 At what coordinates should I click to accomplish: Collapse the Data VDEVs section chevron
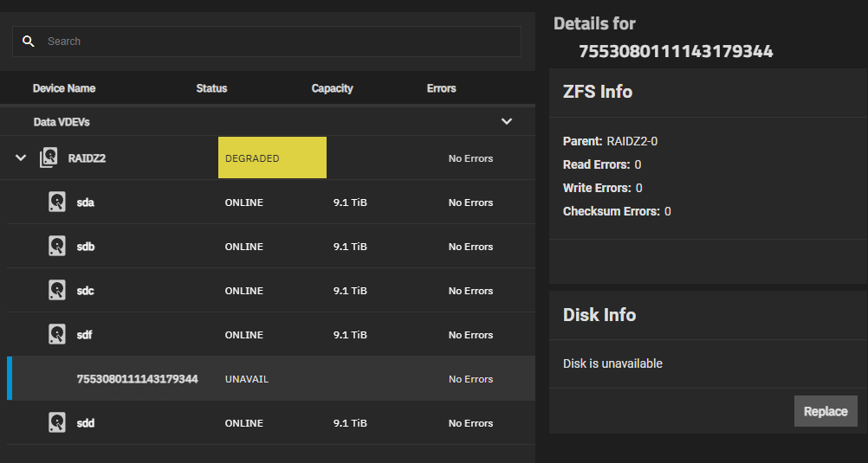pyautogui.click(x=507, y=121)
